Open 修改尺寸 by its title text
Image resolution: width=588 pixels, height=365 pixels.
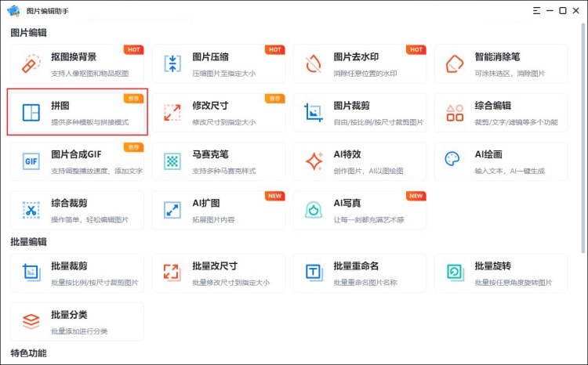click(210, 106)
